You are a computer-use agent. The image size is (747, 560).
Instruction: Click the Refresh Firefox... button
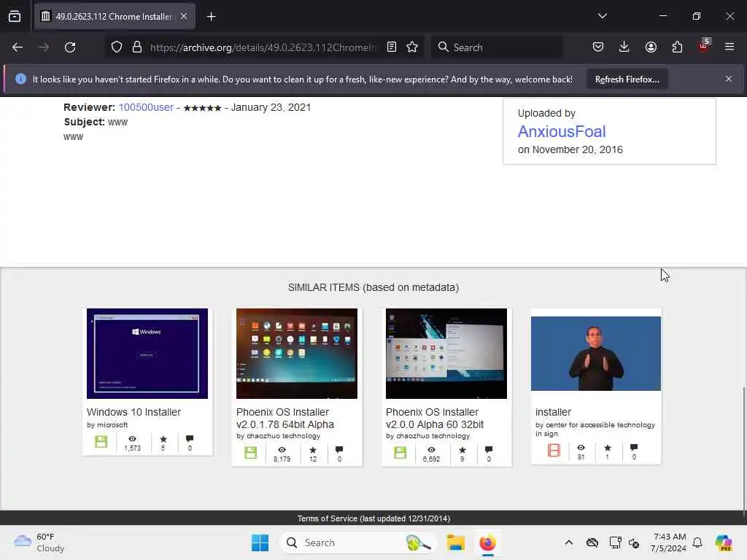[x=627, y=79]
